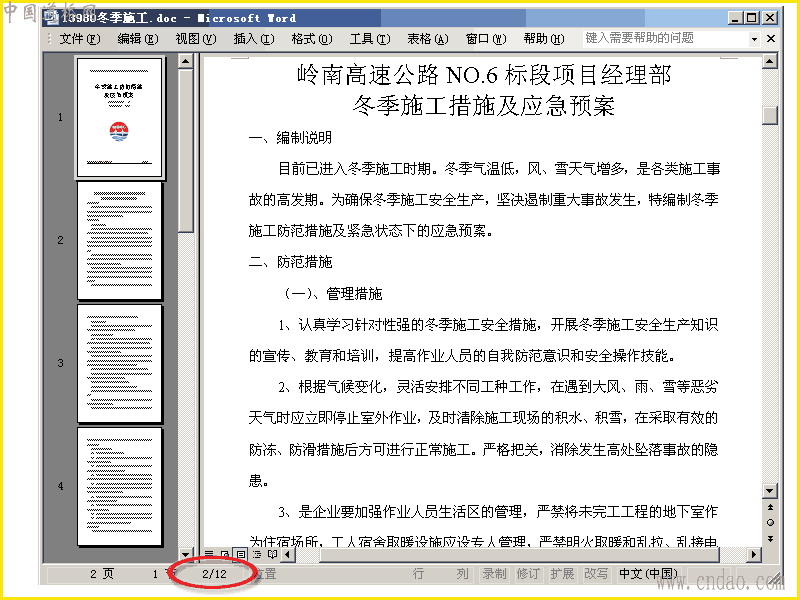The height and width of the screenshot is (600, 800).
Task: Open the 窗口 menu
Action: point(486,39)
